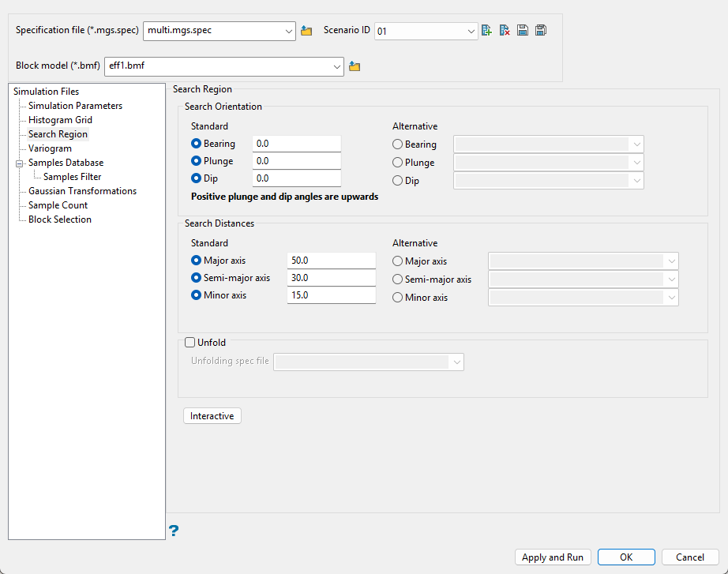Click the add new scenario icon

pyautogui.click(x=486, y=31)
